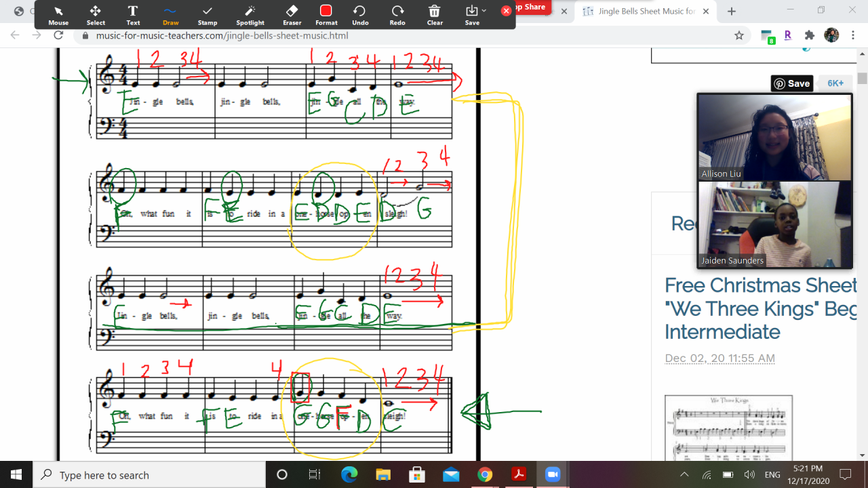Open the Windows notification center
The image size is (868, 488).
tap(845, 474)
